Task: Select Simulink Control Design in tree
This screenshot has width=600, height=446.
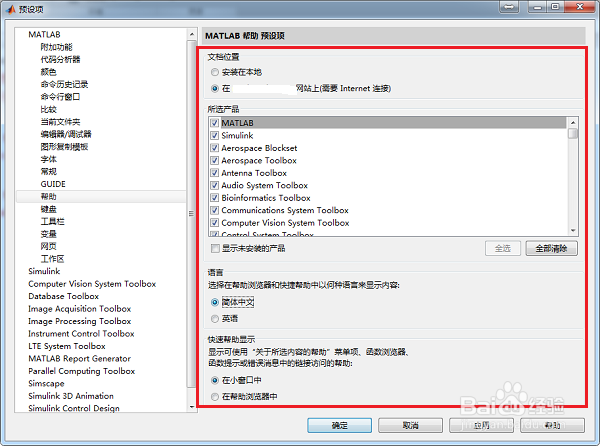Action: pyautogui.click(x=73, y=408)
